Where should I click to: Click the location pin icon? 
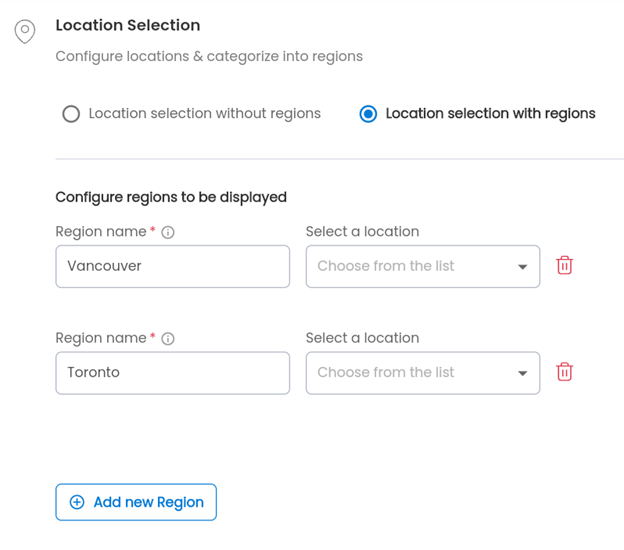click(x=25, y=31)
